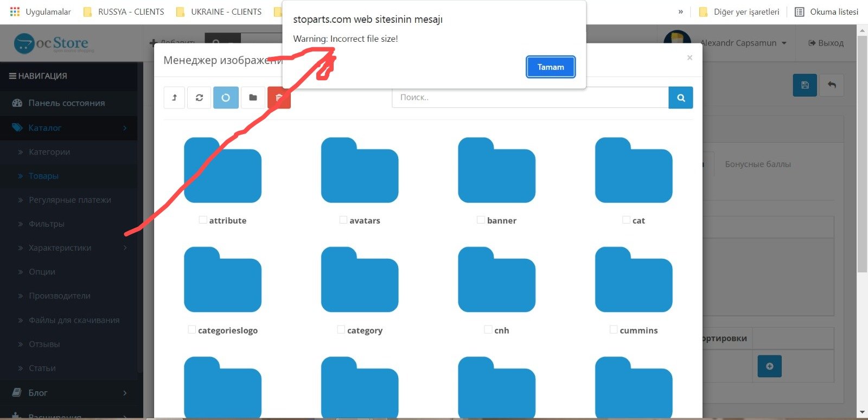Image resolution: width=868 pixels, height=420 pixels.
Task: Tick the cat folder checkbox
Action: [x=626, y=220]
